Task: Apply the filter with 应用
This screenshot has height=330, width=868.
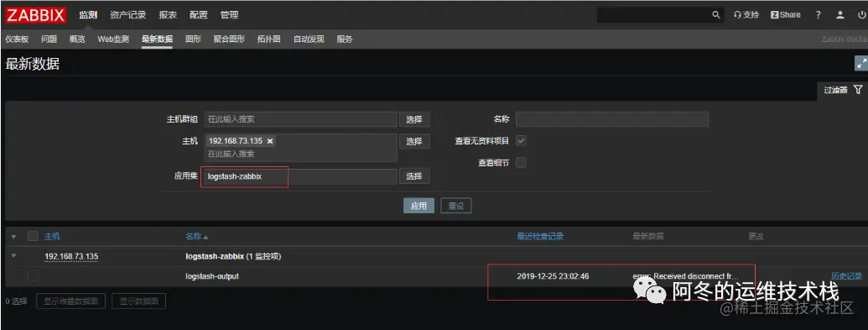Action: click(x=418, y=206)
